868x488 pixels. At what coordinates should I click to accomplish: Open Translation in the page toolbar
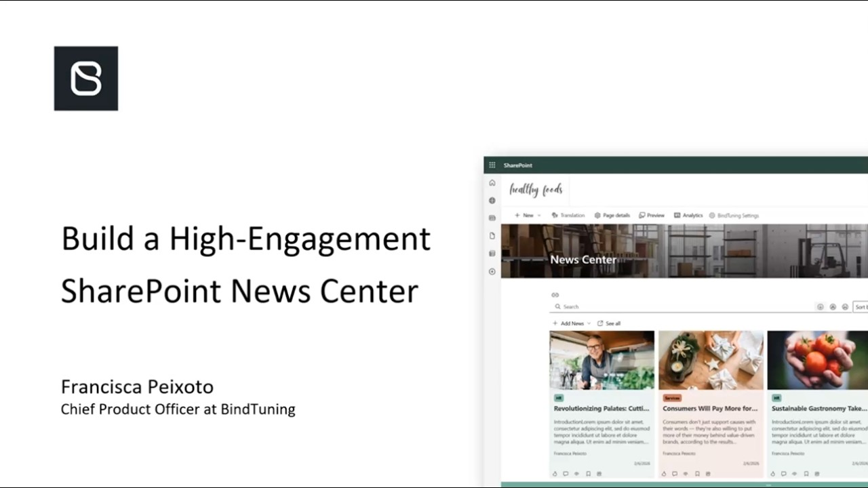(x=568, y=216)
